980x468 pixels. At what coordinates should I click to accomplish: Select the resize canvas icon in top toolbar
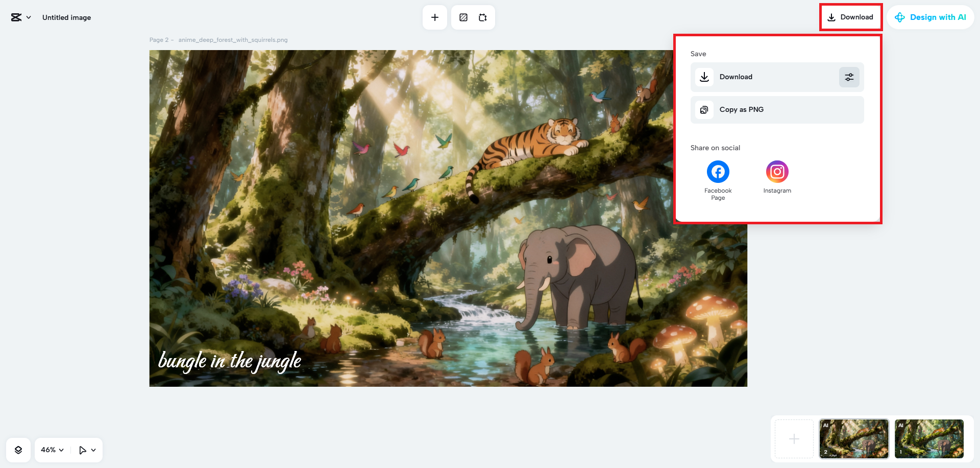[x=483, y=17]
